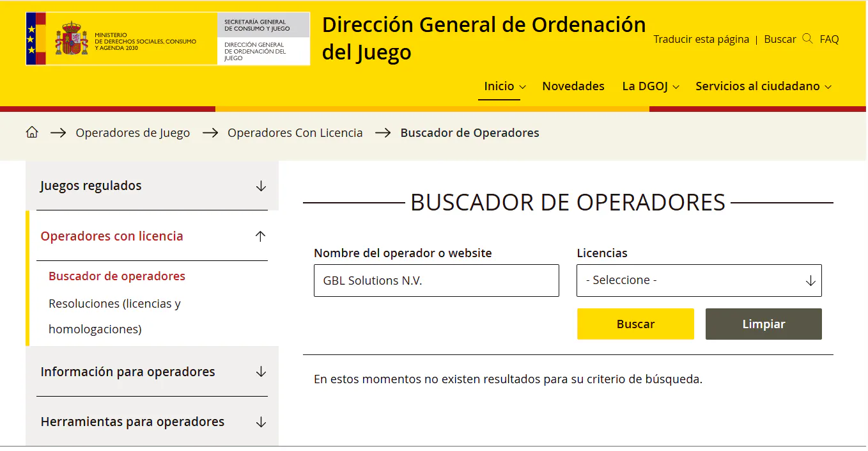Image resolution: width=868 pixels, height=451 pixels.
Task: Open Operadores de Juego breadcrumb link
Action: pyautogui.click(x=133, y=132)
